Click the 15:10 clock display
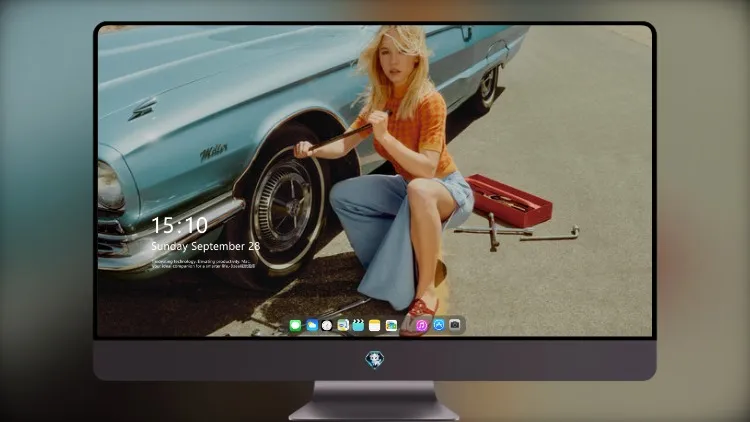Image resolution: width=750 pixels, height=422 pixels. point(179,225)
